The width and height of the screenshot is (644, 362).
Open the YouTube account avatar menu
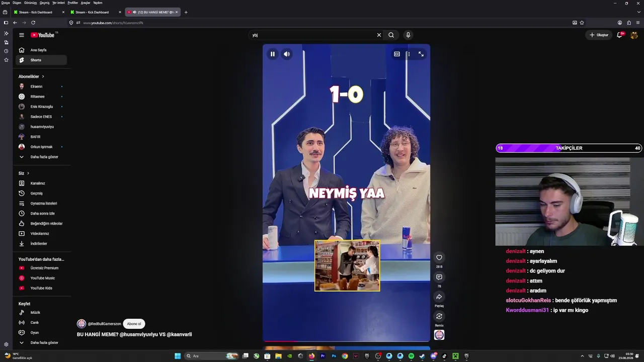coord(634,35)
